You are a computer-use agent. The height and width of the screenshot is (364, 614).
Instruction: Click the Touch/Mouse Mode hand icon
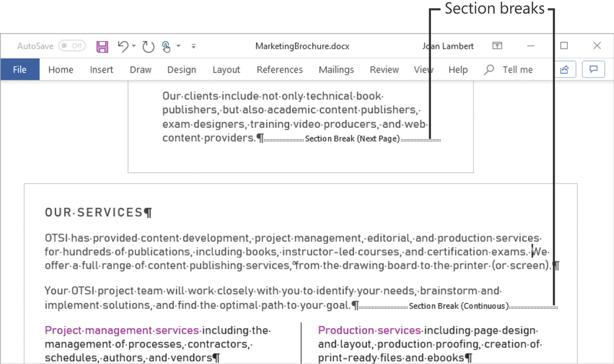click(166, 47)
